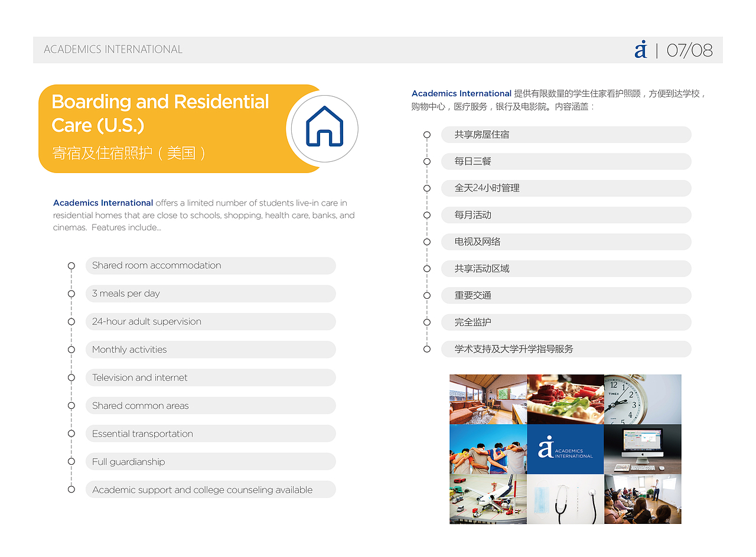Image resolution: width=756 pixels, height=557 pixels.
Task: Select the stethoscope and mask photo thumbnail
Action: 565,499
